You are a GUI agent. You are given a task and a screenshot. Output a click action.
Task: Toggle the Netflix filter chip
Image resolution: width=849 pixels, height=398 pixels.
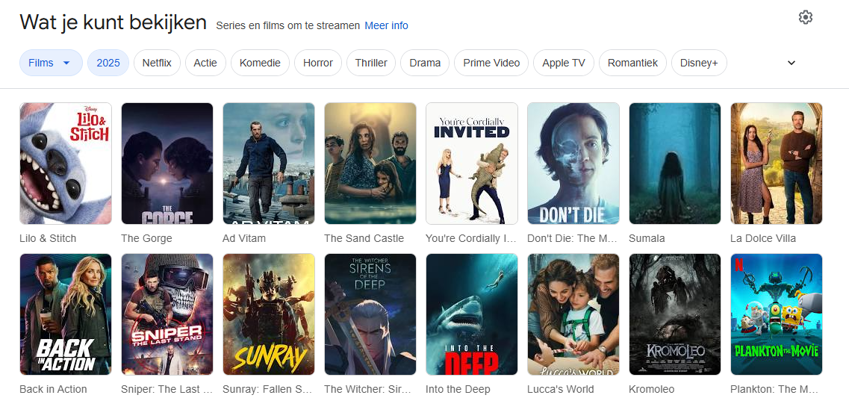coord(157,63)
